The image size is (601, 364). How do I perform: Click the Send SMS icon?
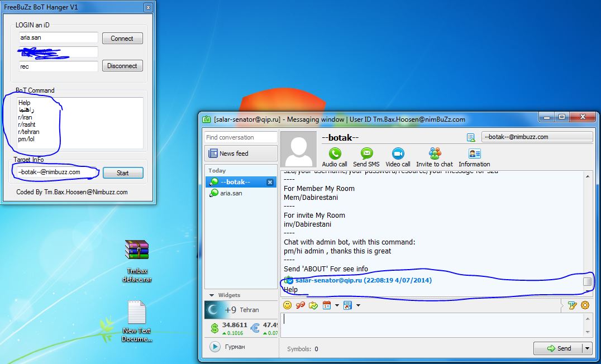pyautogui.click(x=366, y=154)
